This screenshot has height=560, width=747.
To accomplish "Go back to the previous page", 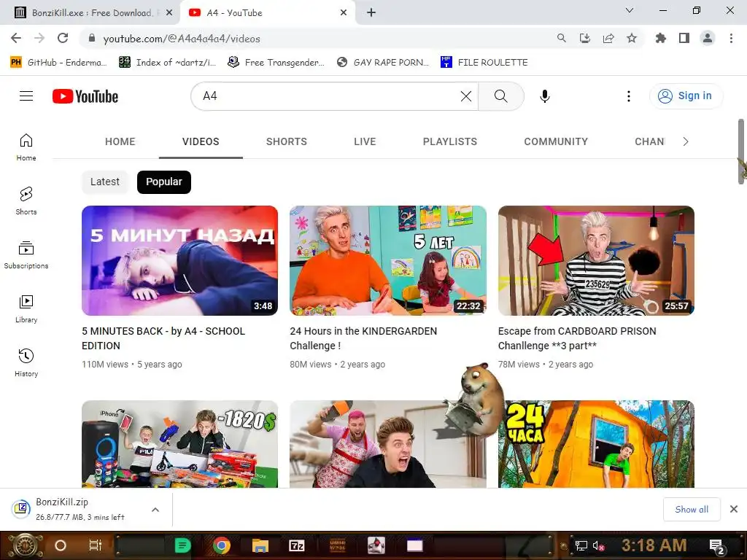I will coord(16,39).
